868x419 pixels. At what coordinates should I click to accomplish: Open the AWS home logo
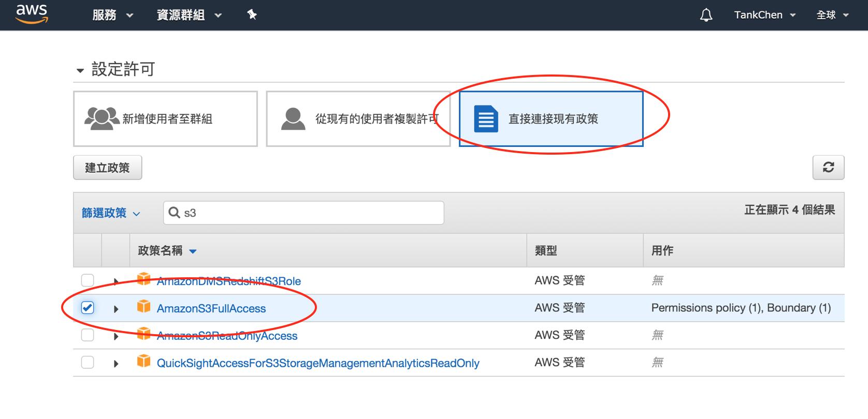click(32, 14)
